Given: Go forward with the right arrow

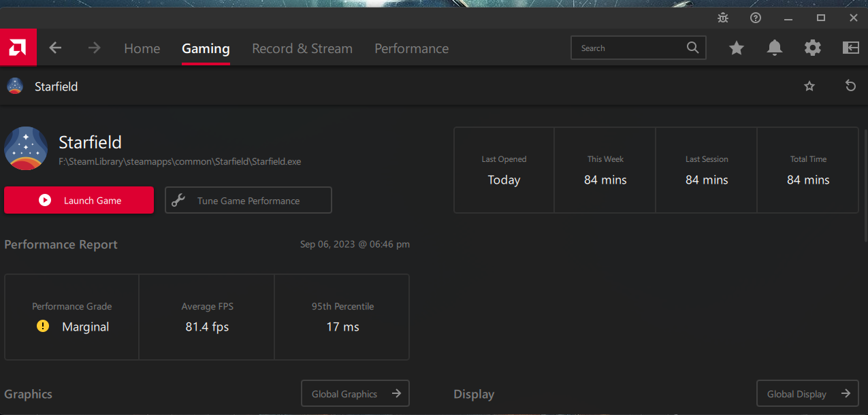Looking at the screenshot, I should click(x=94, y=48).
